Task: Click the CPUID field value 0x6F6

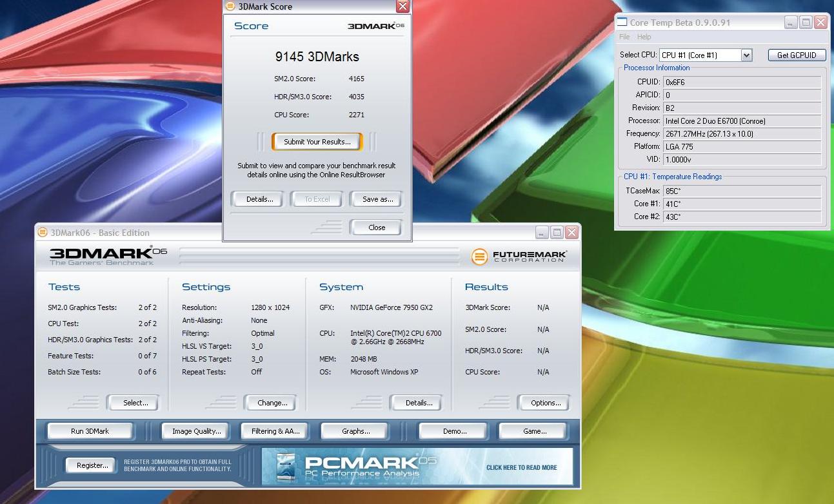Action: coord(742,82)
